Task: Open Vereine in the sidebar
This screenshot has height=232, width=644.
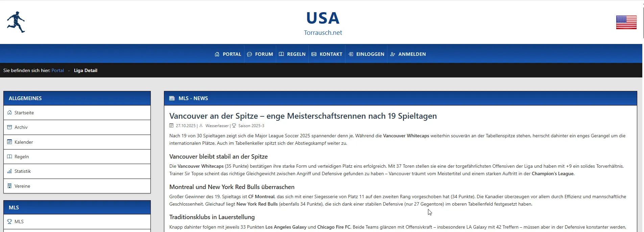Action: click(x=77, y=186)
